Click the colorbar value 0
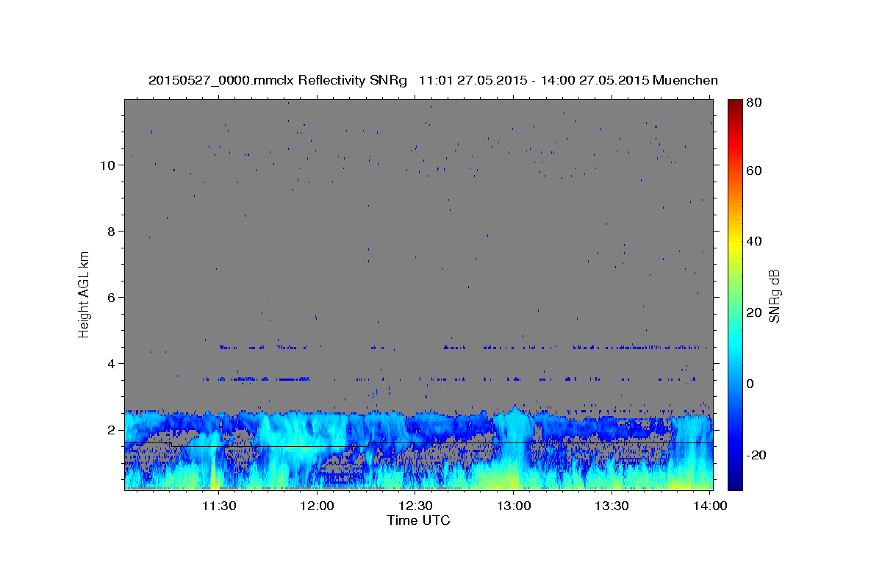The width and height of the screenshot is (882, 588). coord(751,384)
